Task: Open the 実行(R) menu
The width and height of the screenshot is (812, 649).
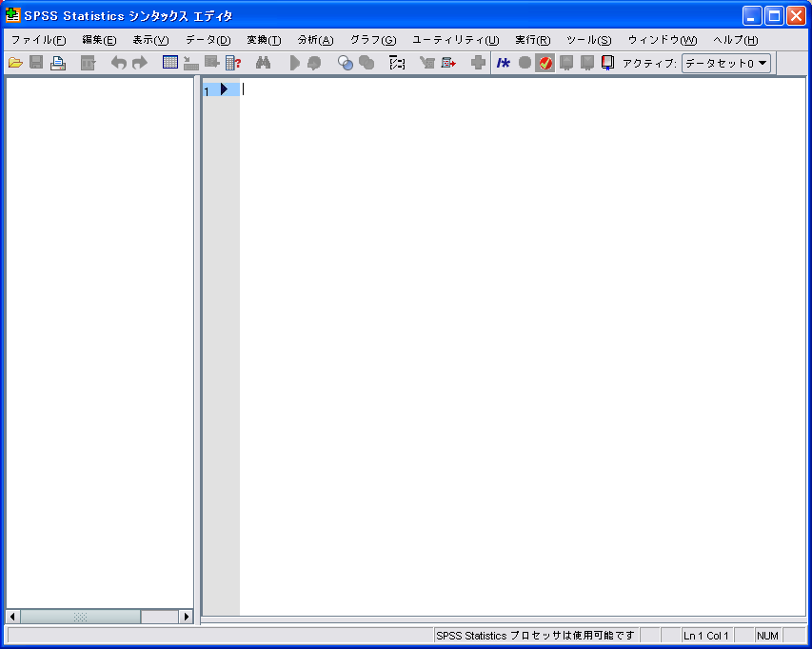Action: pos(532,40)
